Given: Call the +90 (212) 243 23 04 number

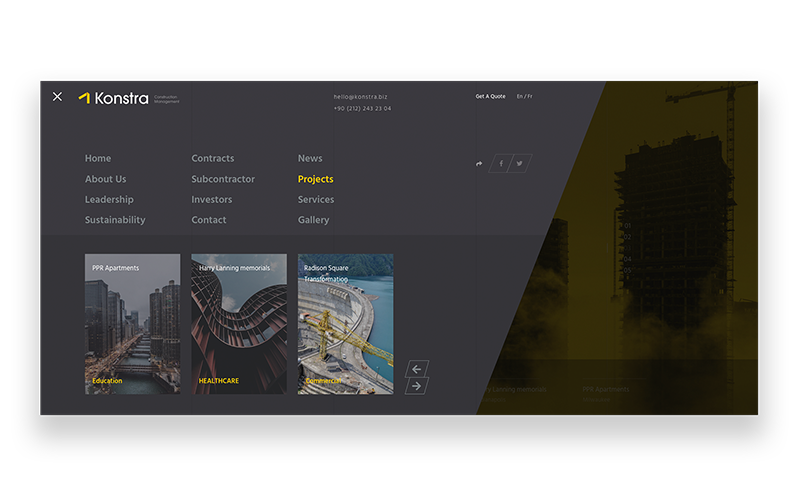Looking at the screenshot, I should click(x=362, y=109).
